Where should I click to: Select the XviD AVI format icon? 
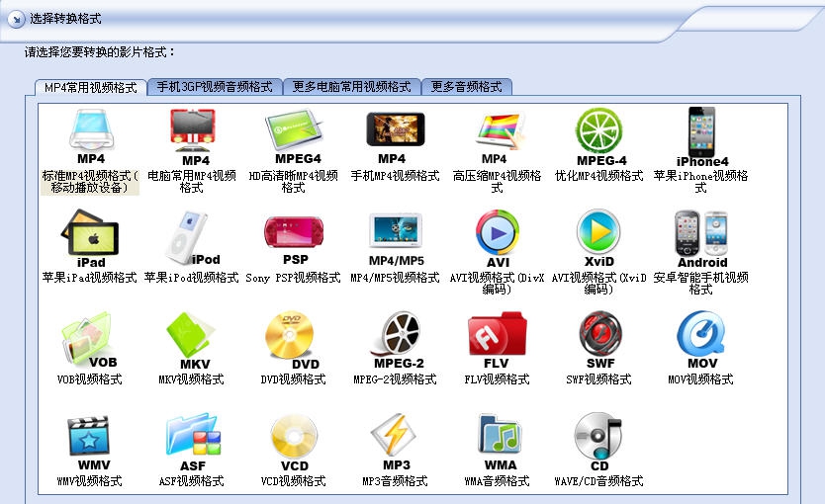click(x=598, y=238)
